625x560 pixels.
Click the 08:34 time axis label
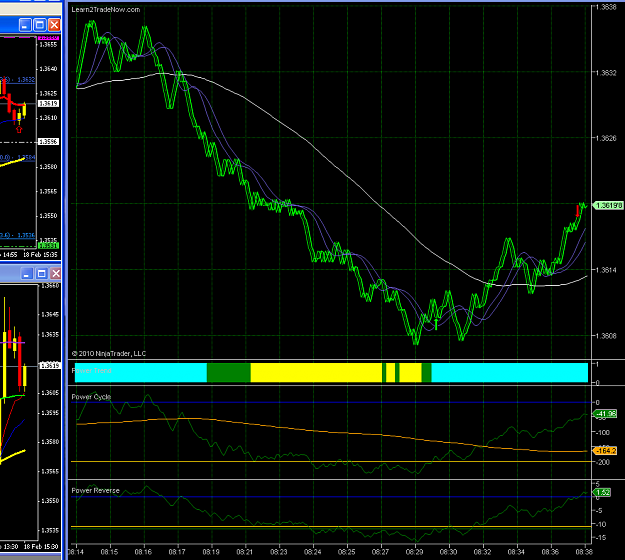coord(516,552)
